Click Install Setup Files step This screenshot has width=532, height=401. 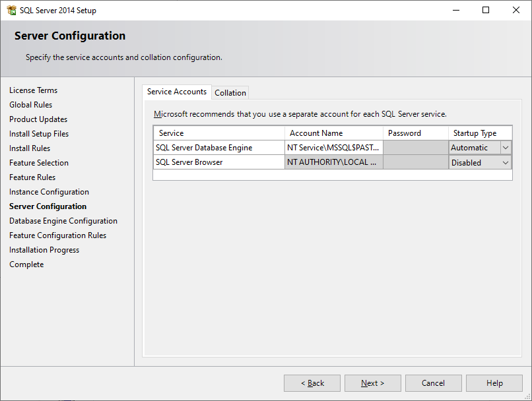(x=39, y=134)
